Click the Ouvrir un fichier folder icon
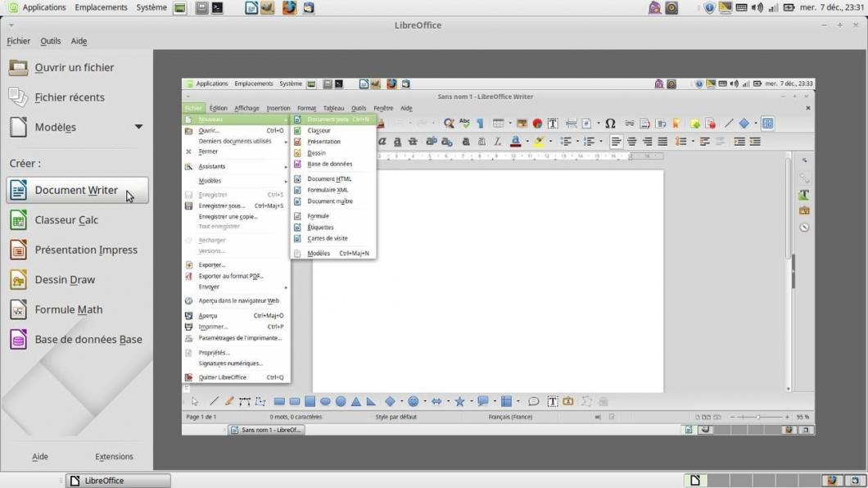The height and width of the screenshot is (488, 868). point(18,68)
